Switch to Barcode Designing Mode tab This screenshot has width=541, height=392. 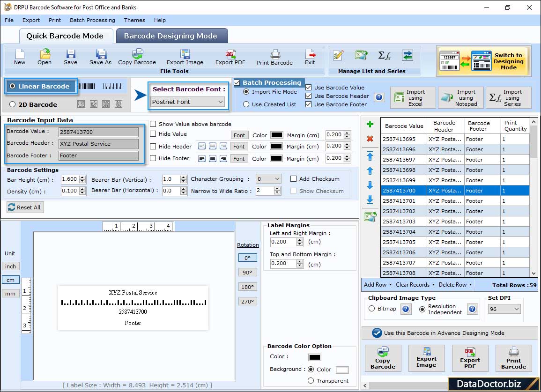(172, 36)
